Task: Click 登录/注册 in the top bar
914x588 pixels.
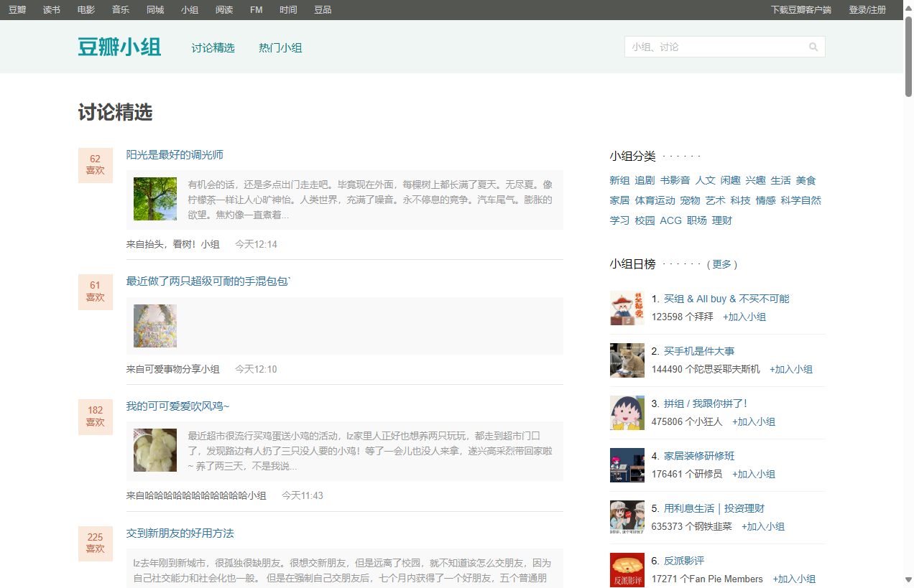Action: 867,10
